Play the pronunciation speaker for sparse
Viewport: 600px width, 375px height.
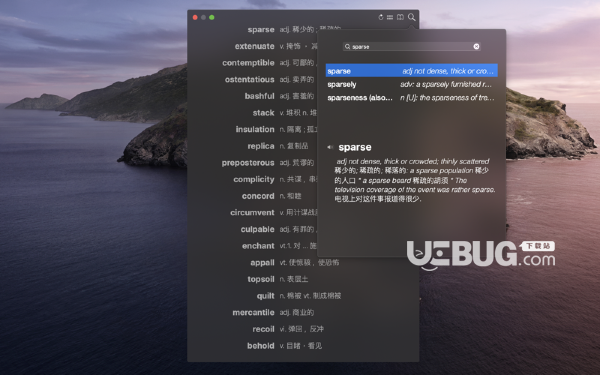click(330, 147)
